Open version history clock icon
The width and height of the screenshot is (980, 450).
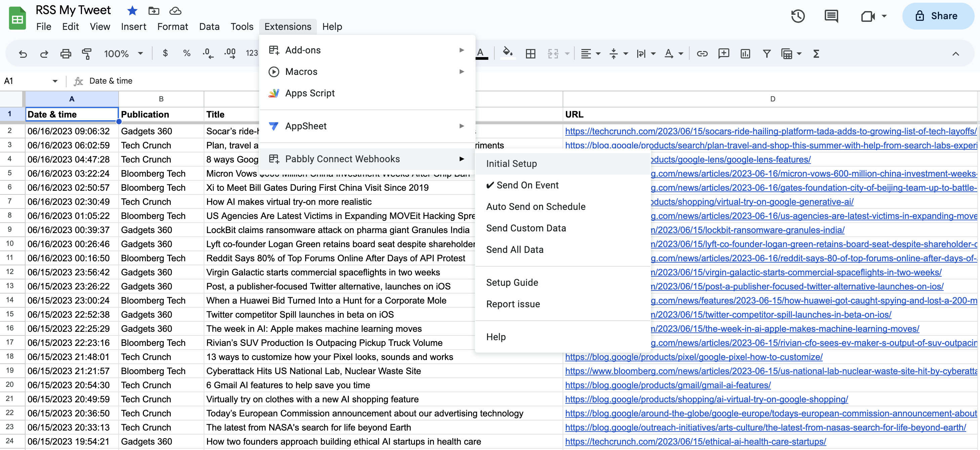pyautogui.click(x=798, y=16)
